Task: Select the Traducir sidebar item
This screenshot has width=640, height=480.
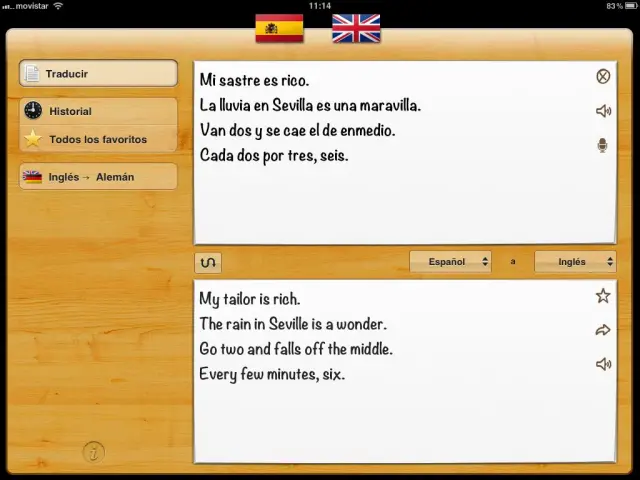Action: (98, 74)
